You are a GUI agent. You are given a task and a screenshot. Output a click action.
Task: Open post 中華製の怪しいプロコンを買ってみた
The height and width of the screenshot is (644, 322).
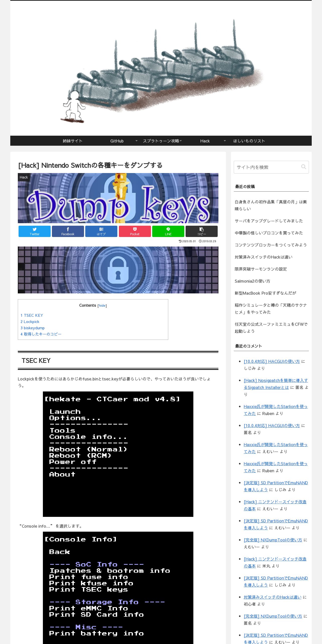(x=269, y=233)
